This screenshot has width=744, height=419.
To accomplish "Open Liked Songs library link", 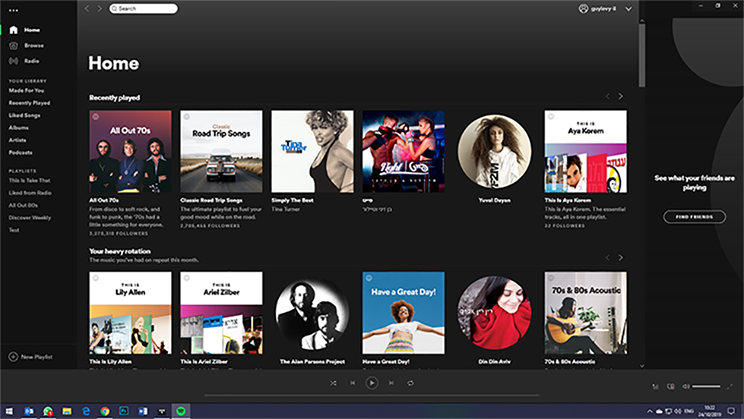I will pyautogui.click(x=25, y=115).
